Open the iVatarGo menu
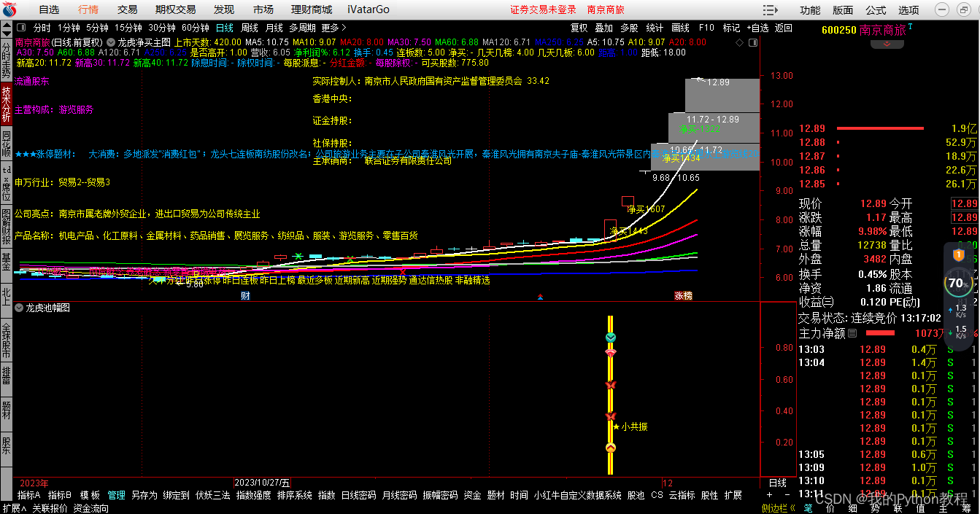Screen dimensions: 980x514 369,9
